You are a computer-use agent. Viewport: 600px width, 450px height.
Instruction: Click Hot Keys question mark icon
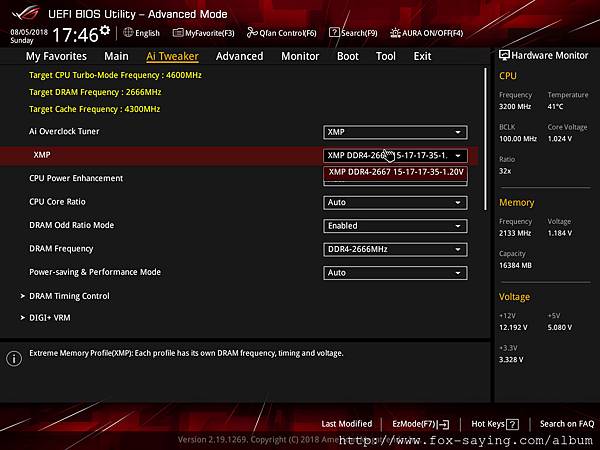coord(512,424)
